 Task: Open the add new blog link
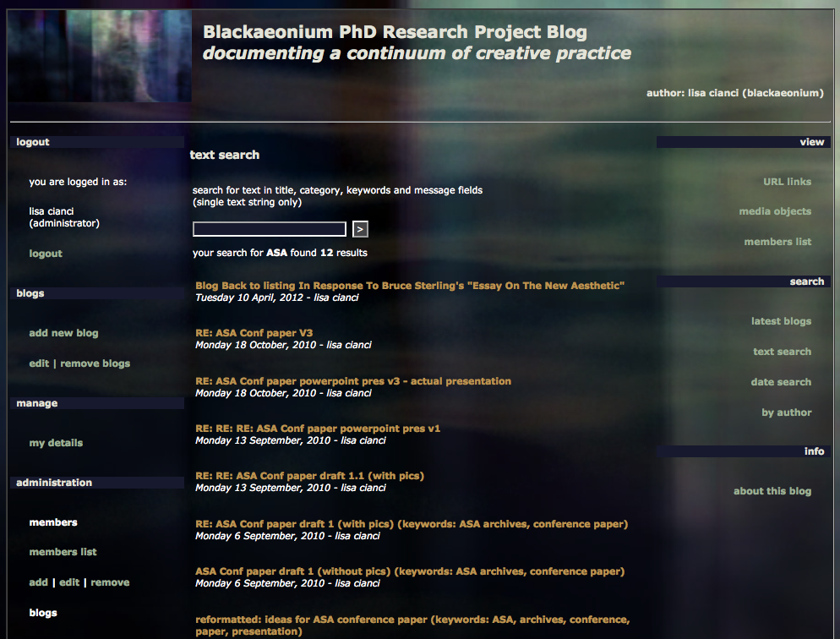(x=63, y=333)
